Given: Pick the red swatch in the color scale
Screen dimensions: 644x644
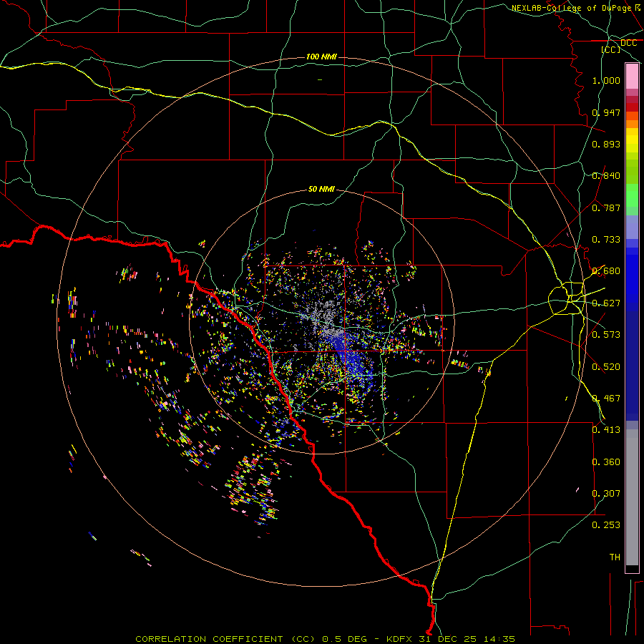Looking at the screenshot, I should (x=632, y=107).
